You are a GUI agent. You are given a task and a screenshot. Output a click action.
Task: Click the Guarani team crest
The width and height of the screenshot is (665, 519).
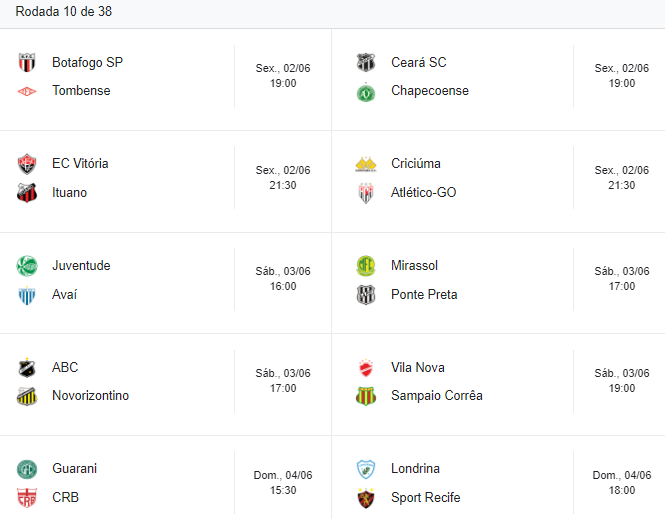[27, 469]
